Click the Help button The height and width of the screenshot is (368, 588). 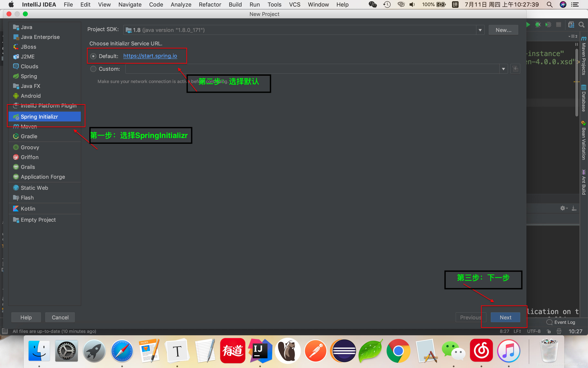(x=26, y=317)
